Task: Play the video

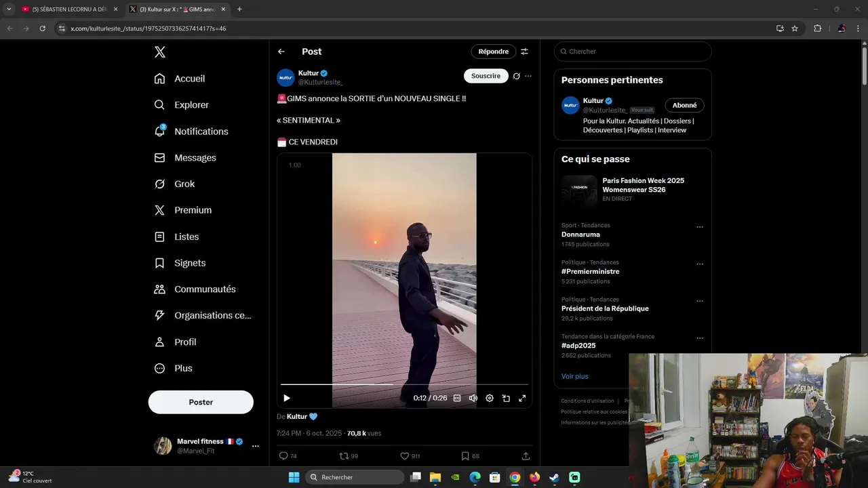Action: click(287, 399)
